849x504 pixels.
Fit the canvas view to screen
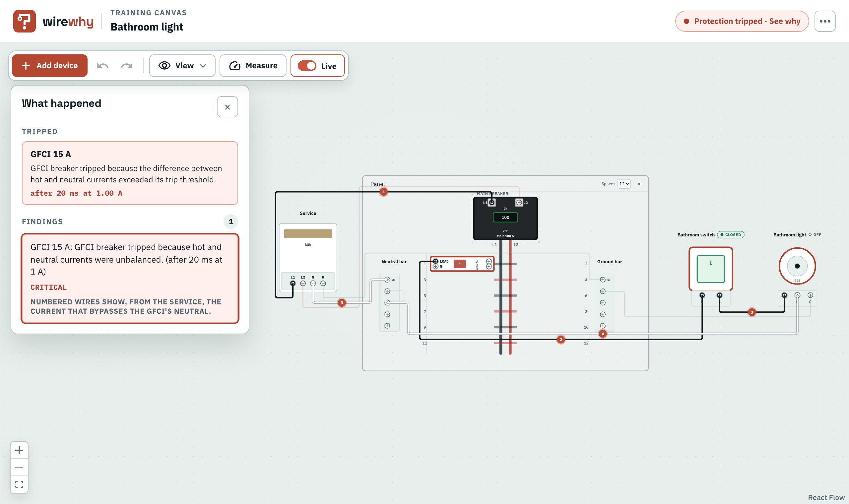click(x=19, y=484)
